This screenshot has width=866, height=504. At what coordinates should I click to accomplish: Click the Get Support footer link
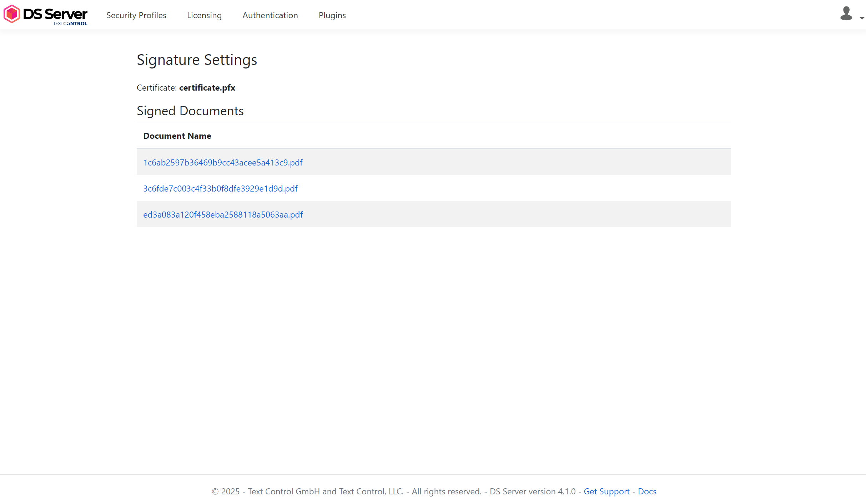(x=606, y=491)
